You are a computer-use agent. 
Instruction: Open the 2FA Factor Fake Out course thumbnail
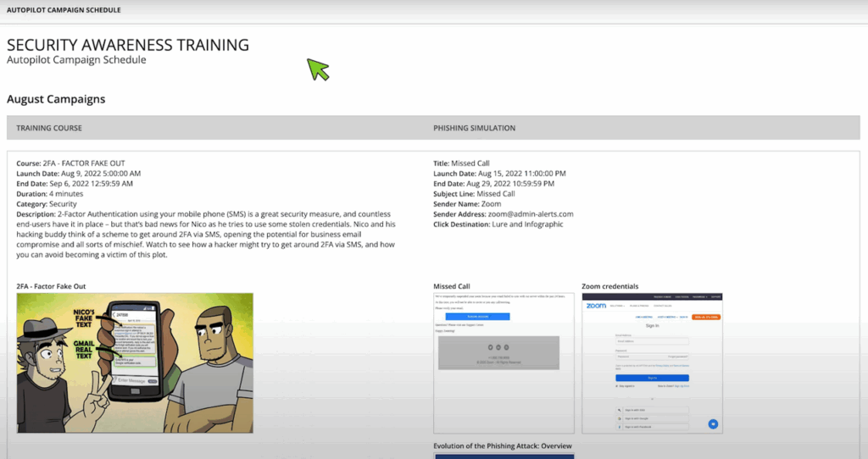click(135, 362)
